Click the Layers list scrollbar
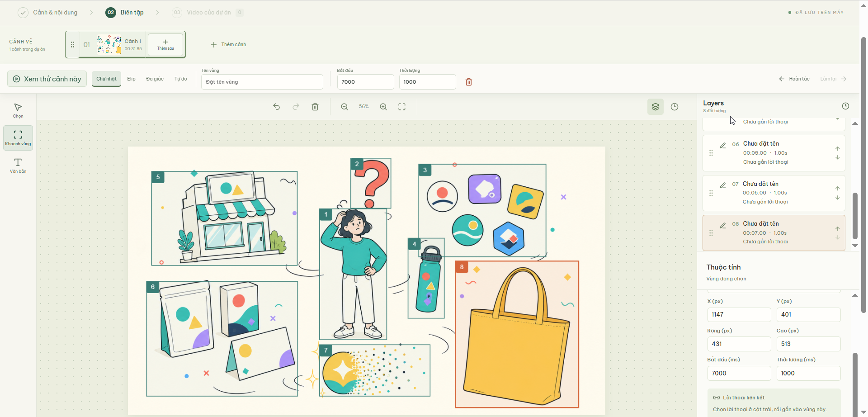This screenshot has height=417, width=868. coord(855,216)
